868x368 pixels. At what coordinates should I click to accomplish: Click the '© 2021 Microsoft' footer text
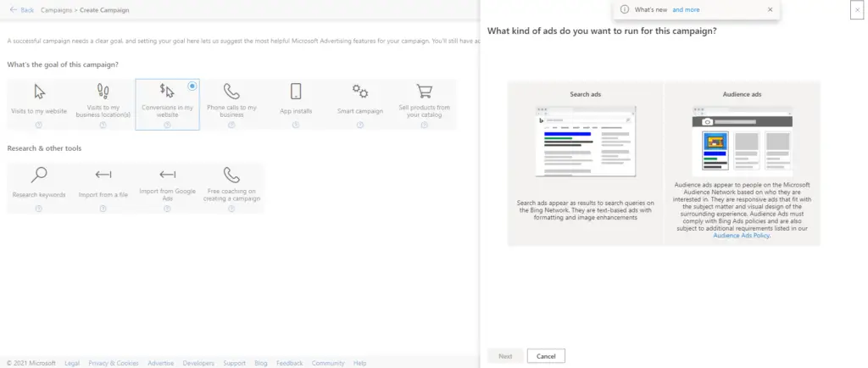click(x=31, y=363)
